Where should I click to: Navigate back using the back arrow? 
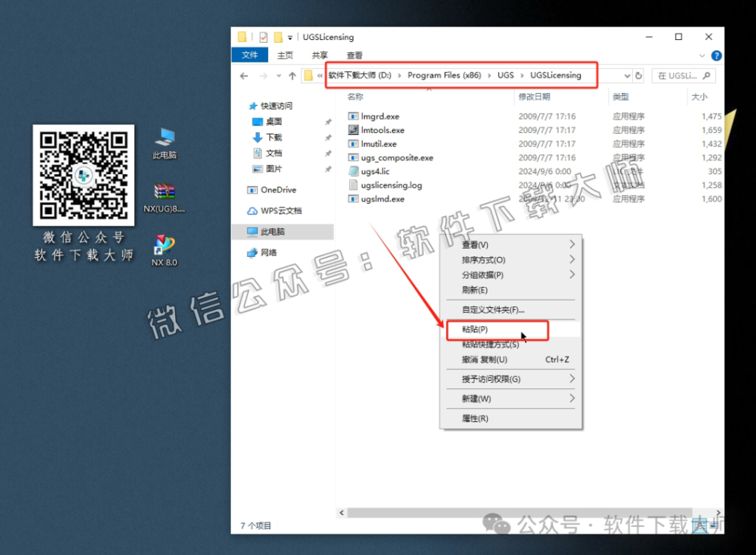coord(244,75)
